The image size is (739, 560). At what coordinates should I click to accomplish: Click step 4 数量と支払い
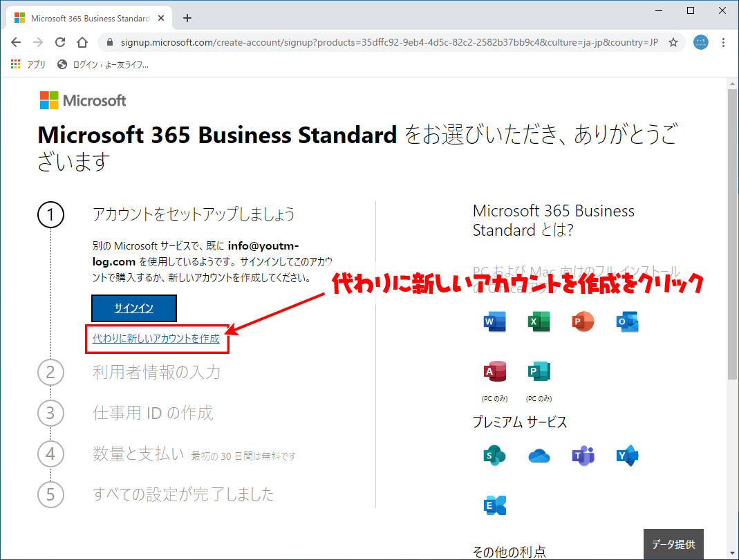click(138, 454)
